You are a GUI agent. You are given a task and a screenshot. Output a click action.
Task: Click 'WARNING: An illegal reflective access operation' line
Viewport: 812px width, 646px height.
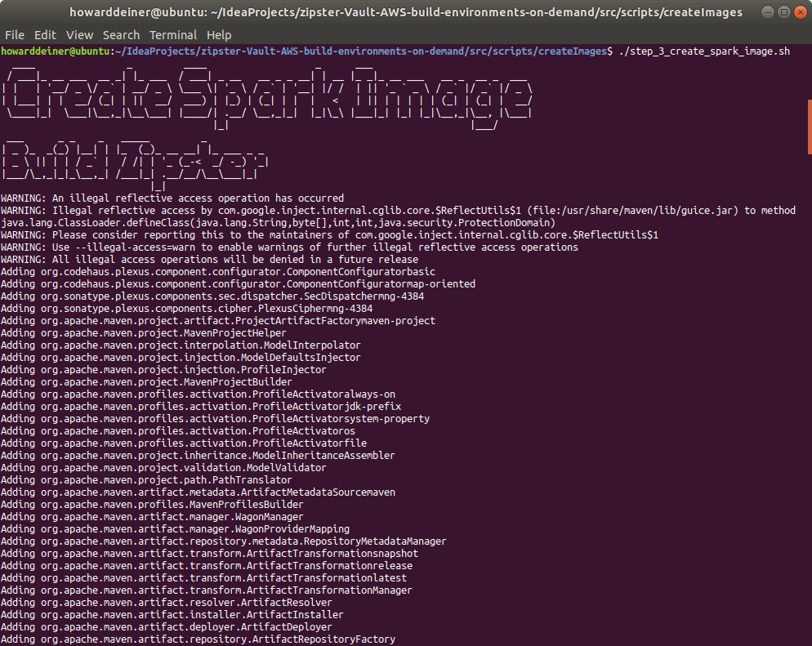click(172, 198)
